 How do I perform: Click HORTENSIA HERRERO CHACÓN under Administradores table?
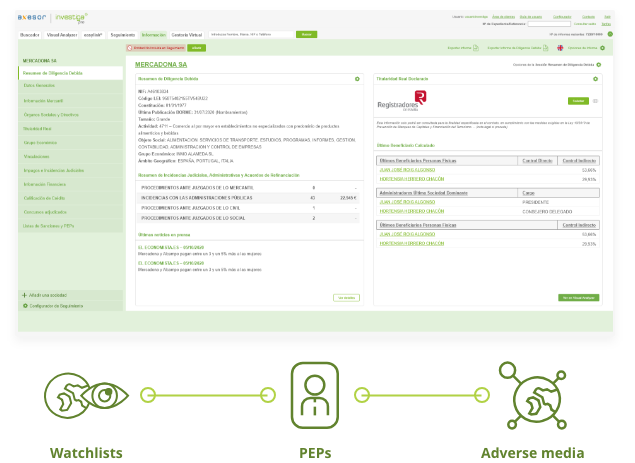pyautogui.click(x=411, y=211)
